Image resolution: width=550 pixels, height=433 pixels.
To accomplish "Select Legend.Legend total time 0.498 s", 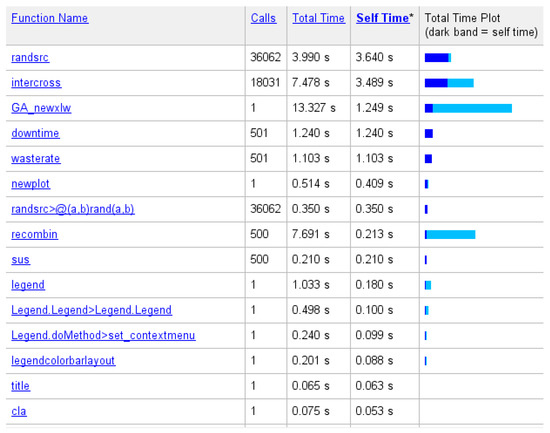I will [x=311, y=310].
